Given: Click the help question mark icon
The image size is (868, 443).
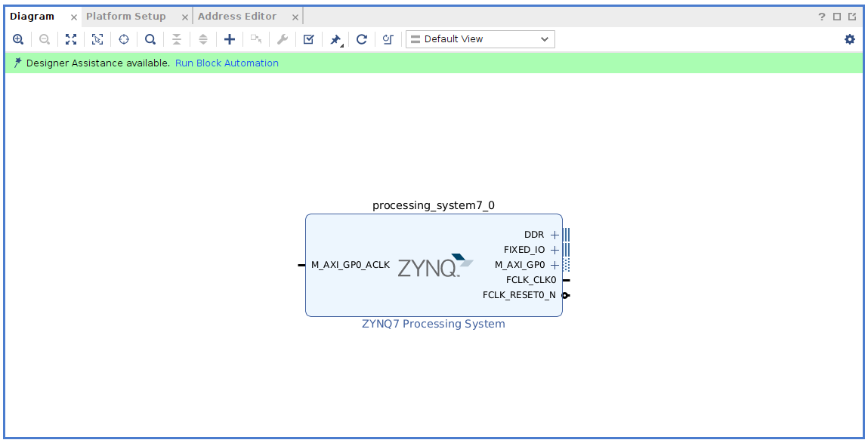Looking at the screenshot, I should [821, 17].
